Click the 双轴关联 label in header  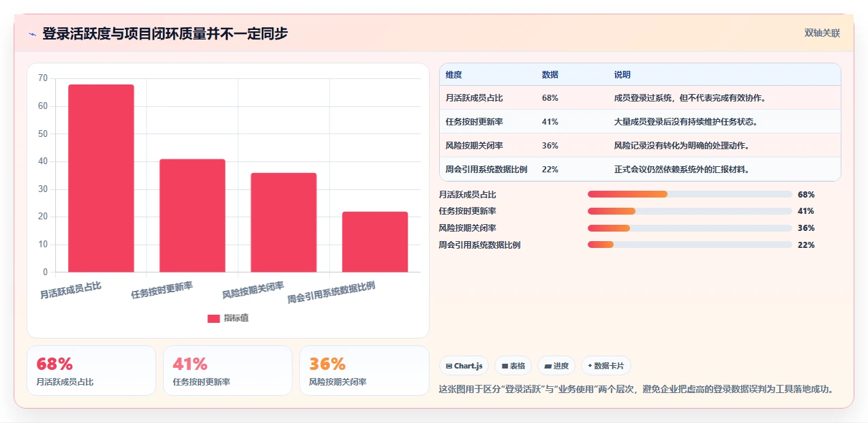822,33
